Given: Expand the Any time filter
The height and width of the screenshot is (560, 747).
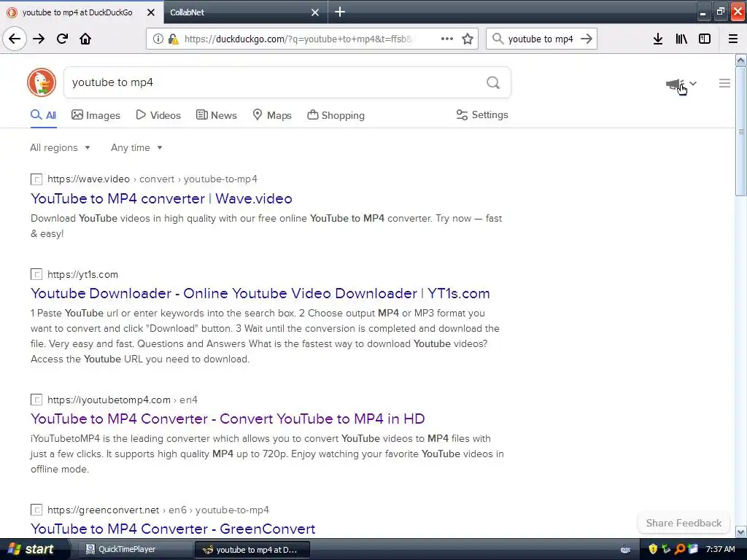Looking at the screenshot, I should coord(136,147).
